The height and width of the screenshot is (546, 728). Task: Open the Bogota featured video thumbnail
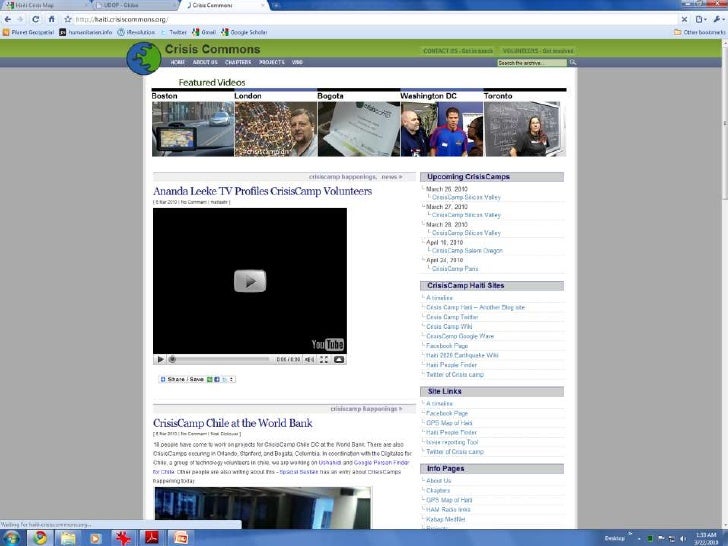click(x=358, y=129)
